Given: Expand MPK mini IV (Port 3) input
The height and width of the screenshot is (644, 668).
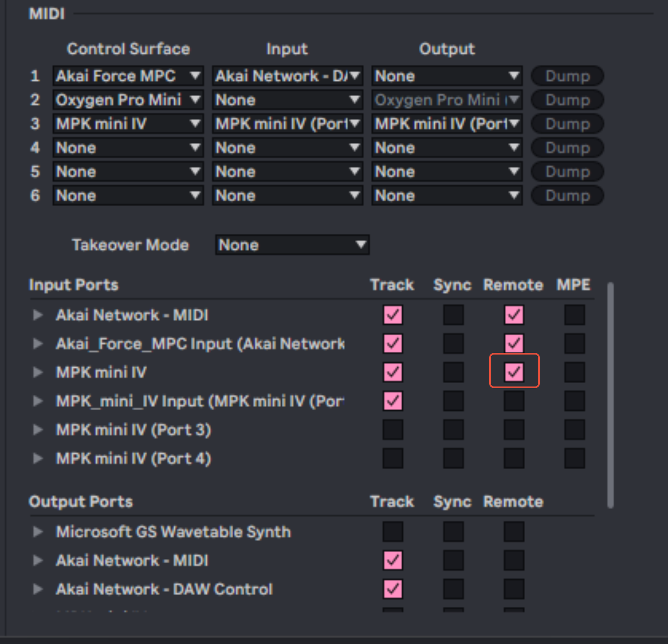Looking at the screenshot, I should (38, 429).
